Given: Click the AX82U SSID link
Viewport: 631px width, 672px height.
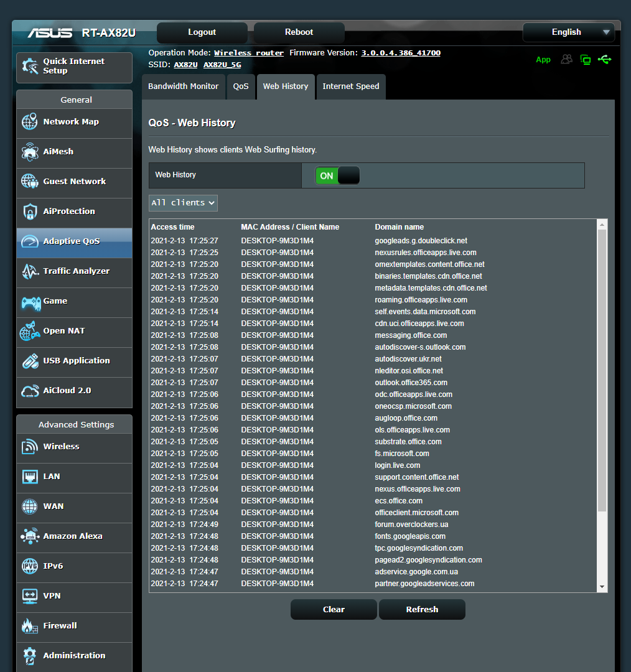Looking at the screenshot, I should point(185,65).
